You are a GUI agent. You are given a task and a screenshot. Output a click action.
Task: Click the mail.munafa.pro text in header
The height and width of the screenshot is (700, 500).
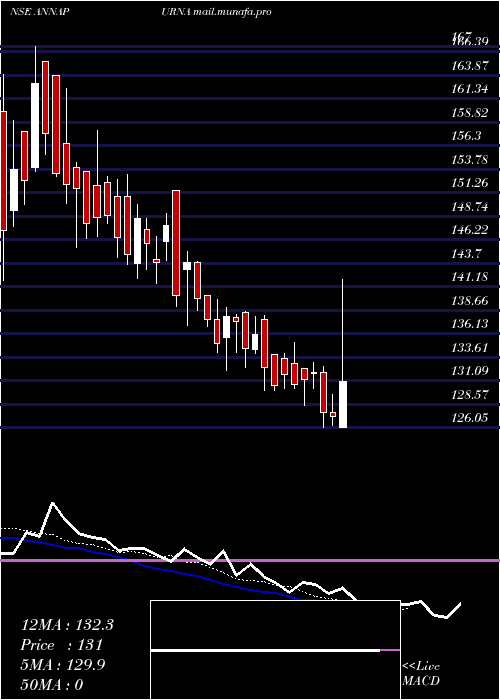(233, 12)
